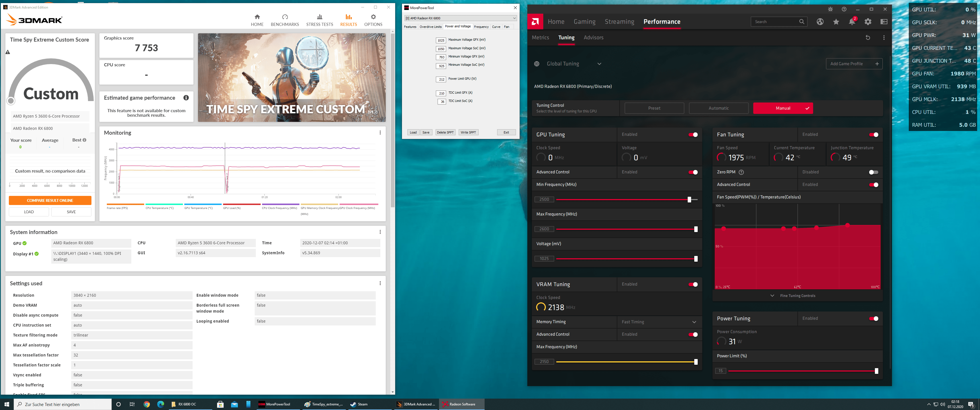The image size is (980, 410).
Task: Expand the Global Tuning dropdown in Radeon
Action: click(599, 64)
